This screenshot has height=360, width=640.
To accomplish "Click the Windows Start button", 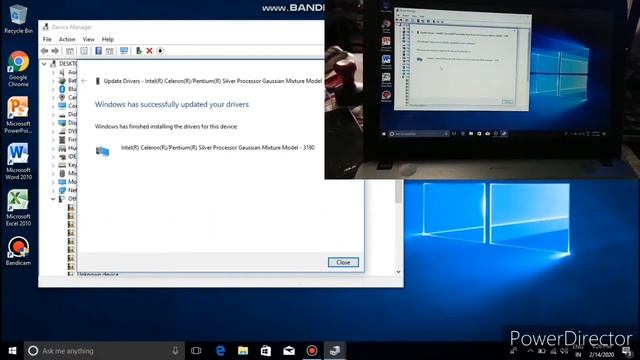I will tap(12, 351).
